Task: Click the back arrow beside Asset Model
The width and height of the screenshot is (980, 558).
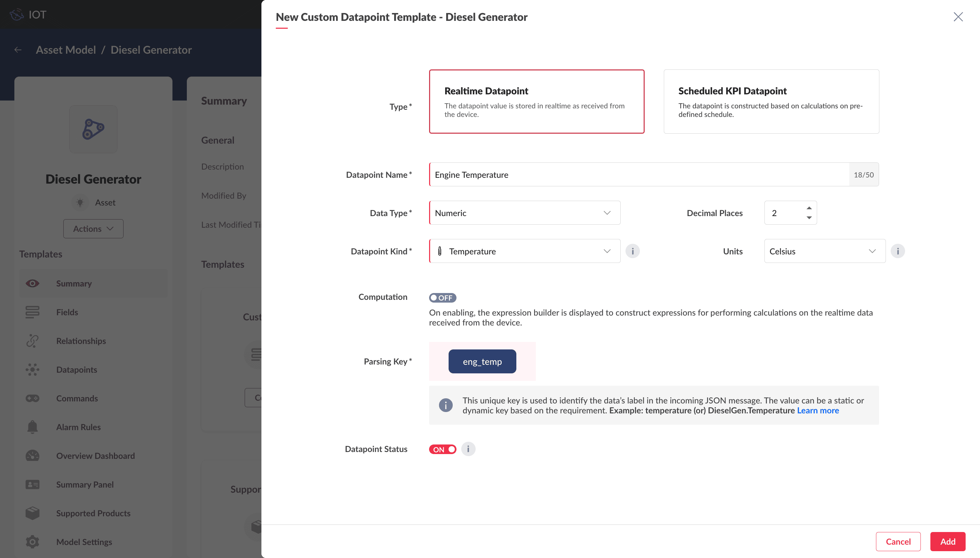Action: [x=18, y=50]
